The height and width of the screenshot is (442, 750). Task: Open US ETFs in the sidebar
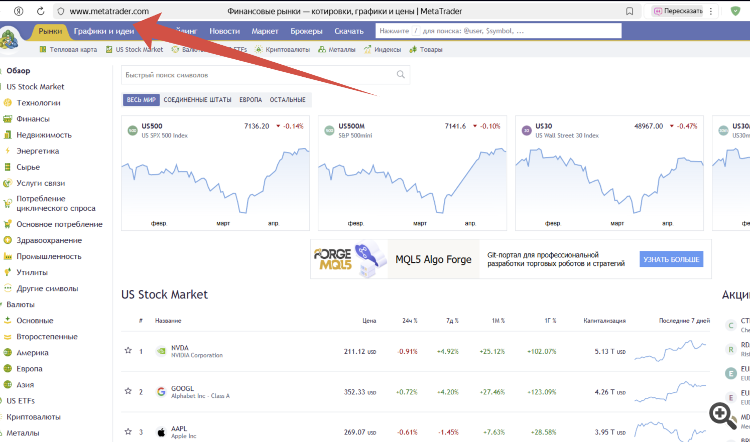pos(19,401)
